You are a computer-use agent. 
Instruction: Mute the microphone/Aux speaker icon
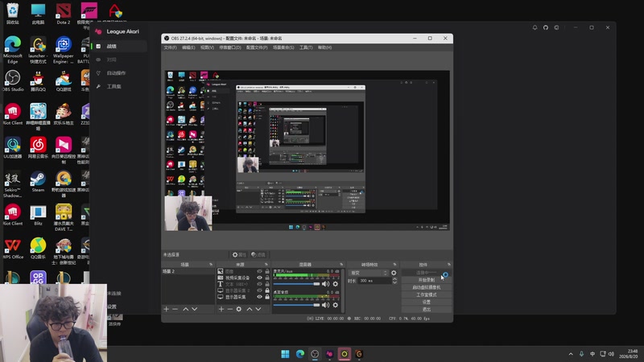click(x=326, y=284)
